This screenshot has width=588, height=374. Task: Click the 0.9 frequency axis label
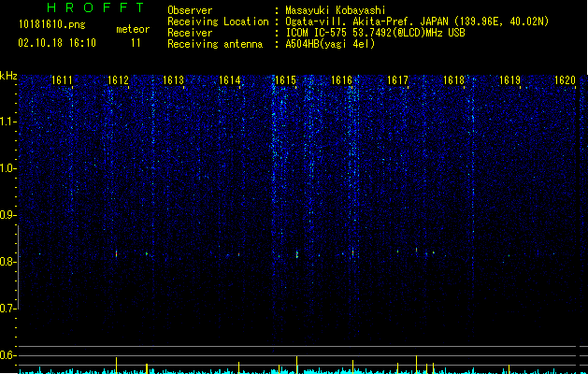[7, 215]
